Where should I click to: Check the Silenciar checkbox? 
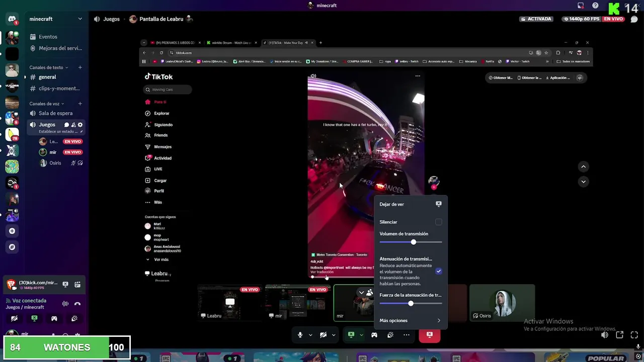pyautogui.click(x=439, y=222)
